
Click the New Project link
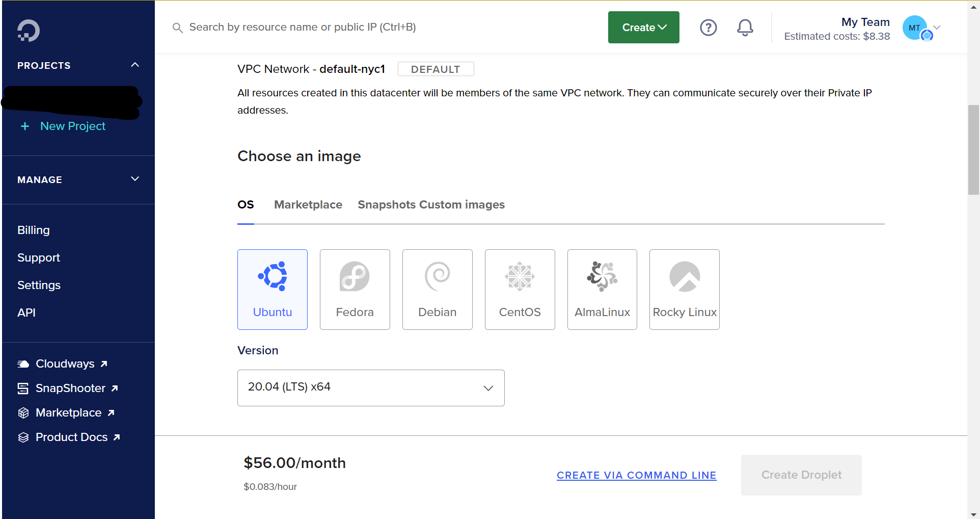73,126
